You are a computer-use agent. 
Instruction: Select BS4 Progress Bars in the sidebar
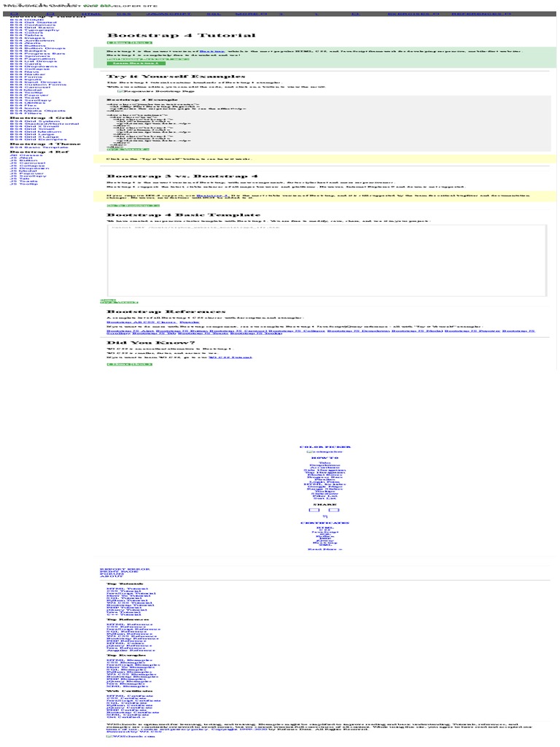point(38,54)
